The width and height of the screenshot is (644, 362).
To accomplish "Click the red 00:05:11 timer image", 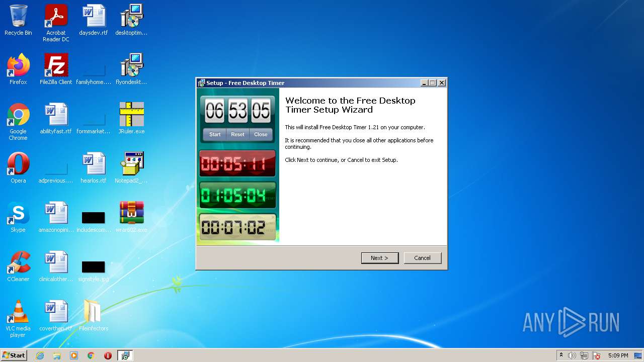I will click(237, 163).
